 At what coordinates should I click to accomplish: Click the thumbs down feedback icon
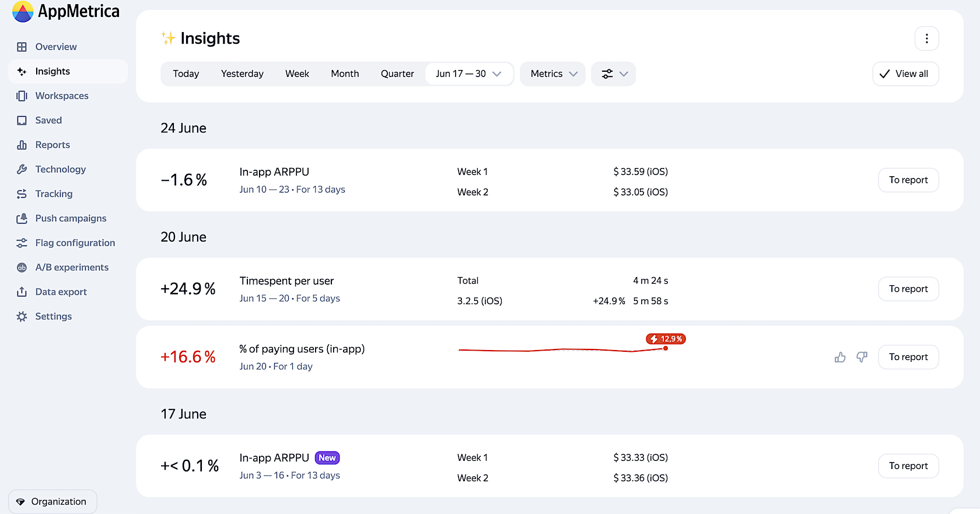tap(862, 357)
